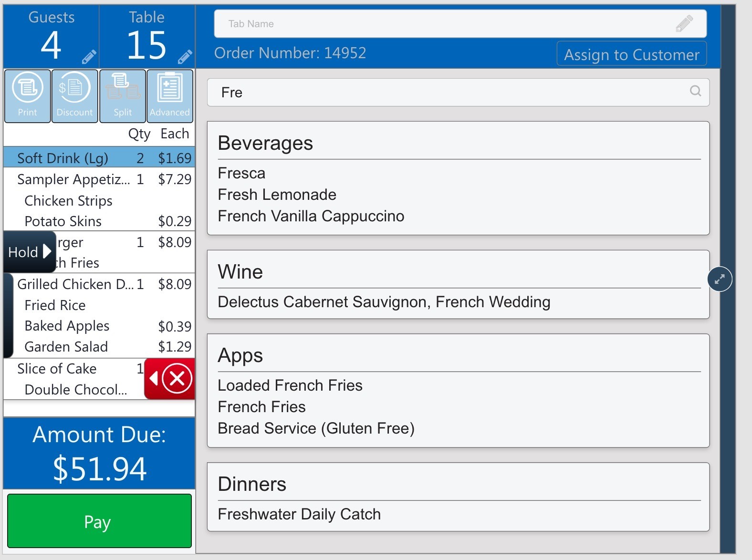This screenshot has height=560, width=752.
Task: Select the Chicken Strips modifier
Action: (68, 201)
